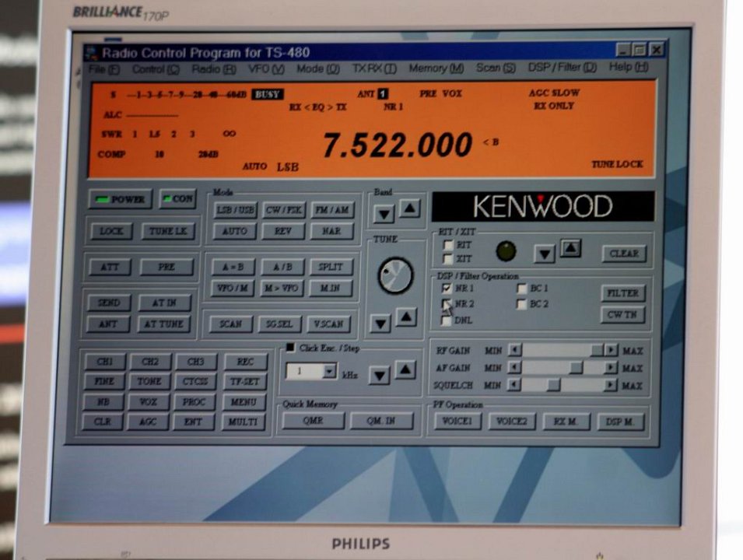Open the kHz step size dropdown
The height and width of the screenshot is (560, 743).
point(329,371)
